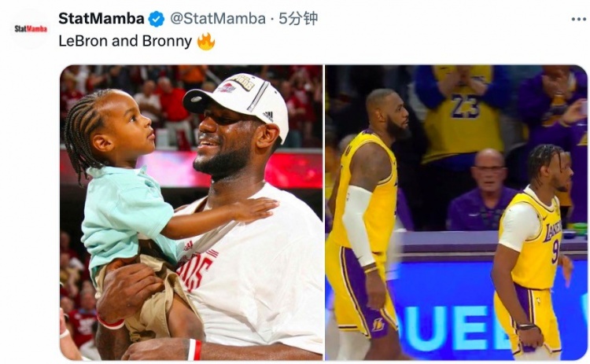The height and width of the screenshot is (364, 590).
Task: Open the left photo with the child
Action: [x=191, y=212]
